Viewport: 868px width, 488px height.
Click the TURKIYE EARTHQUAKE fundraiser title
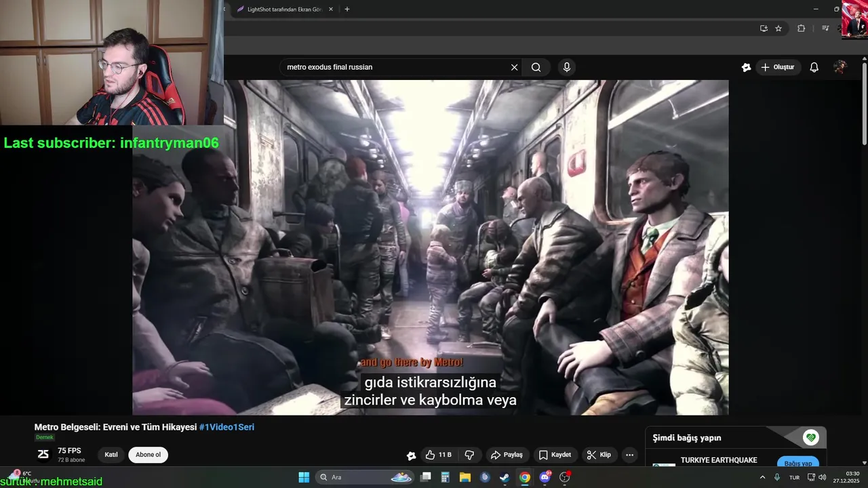point(719,460)
